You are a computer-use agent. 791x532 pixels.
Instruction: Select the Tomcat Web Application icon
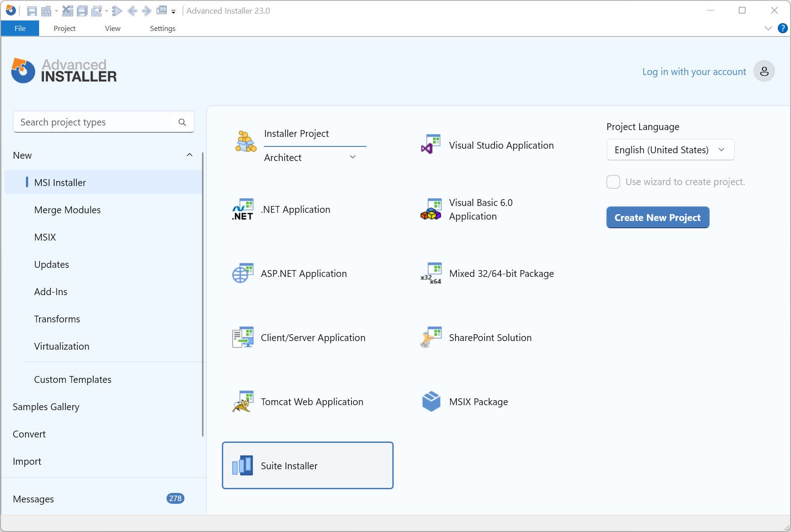(243, 402)
